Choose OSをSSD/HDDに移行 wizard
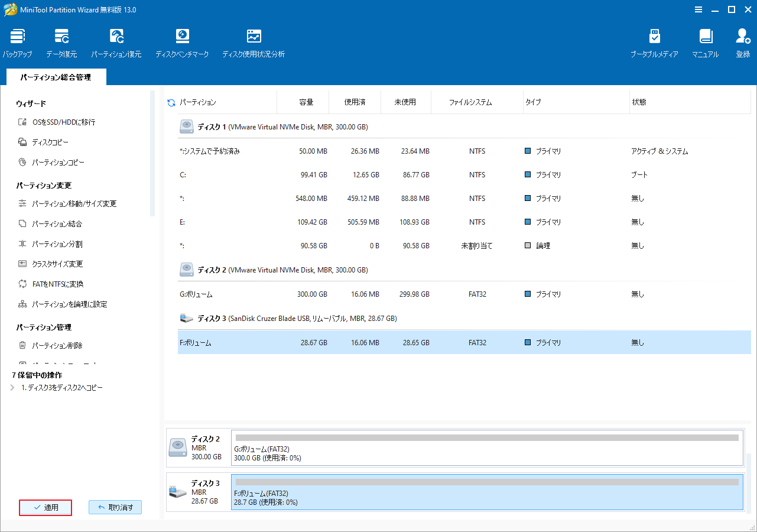Screen dimensions: 757x532 pos(63,122)
